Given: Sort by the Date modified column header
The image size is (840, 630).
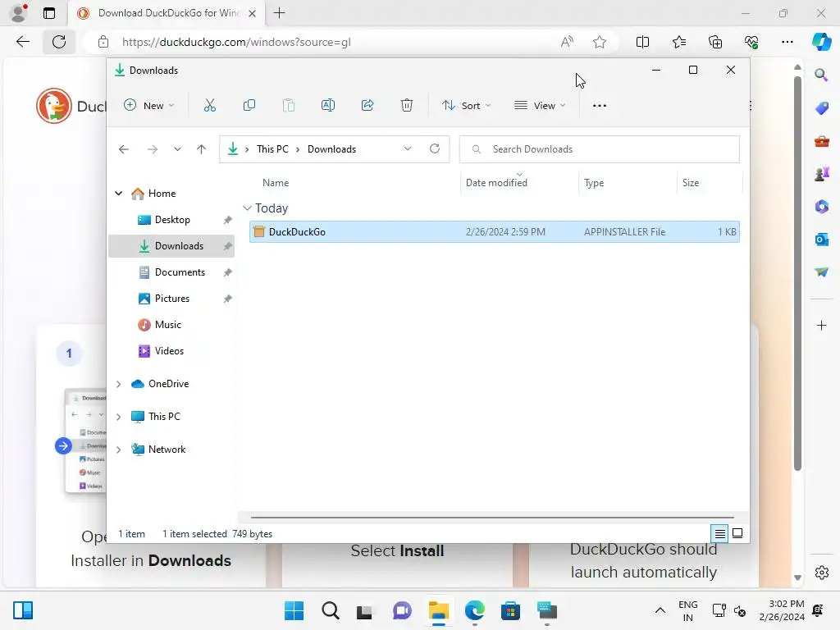Looking at the screenshot, I should click(496, 183).
